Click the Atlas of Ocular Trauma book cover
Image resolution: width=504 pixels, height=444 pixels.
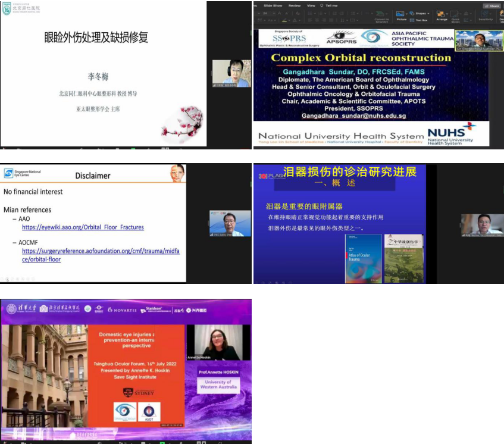(363, 258)
